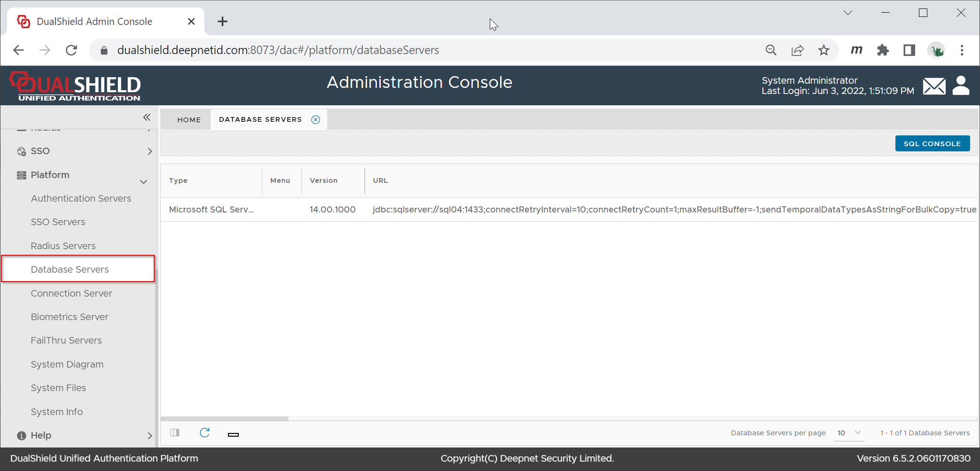The height and width of the screenshot is (471, 980).
Task: Click the SQL Console button
Action: click(932, 144)
